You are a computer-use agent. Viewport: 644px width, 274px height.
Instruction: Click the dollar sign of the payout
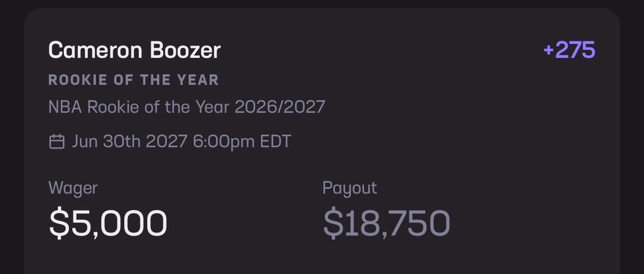[332, 224]
